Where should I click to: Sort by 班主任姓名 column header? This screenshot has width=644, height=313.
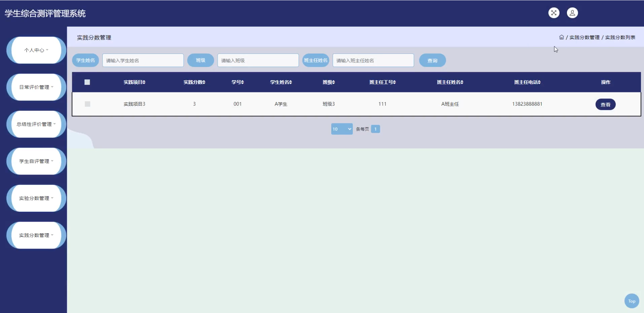[x=450, y=82]
